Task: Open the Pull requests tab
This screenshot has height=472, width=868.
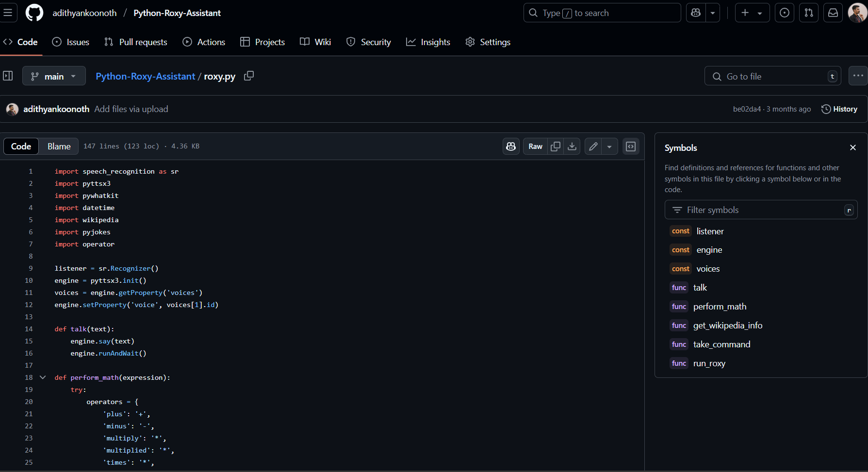Action: tap(136, 42)
